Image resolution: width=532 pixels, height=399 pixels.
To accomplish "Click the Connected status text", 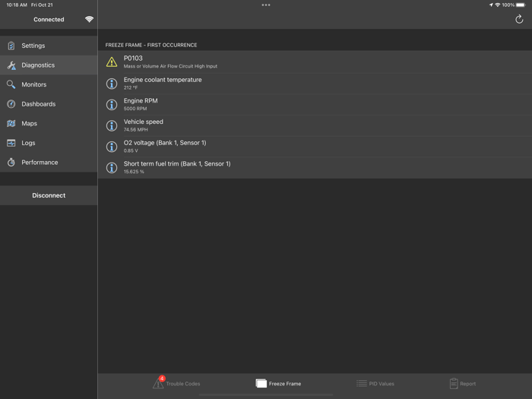I will click(x=49, y=19).
